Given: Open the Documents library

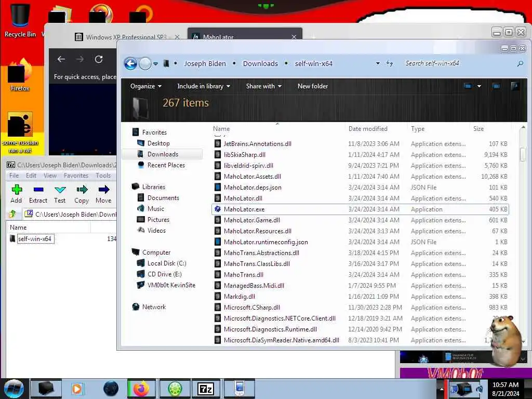Looking at the screenshot, I should (163, 197).
